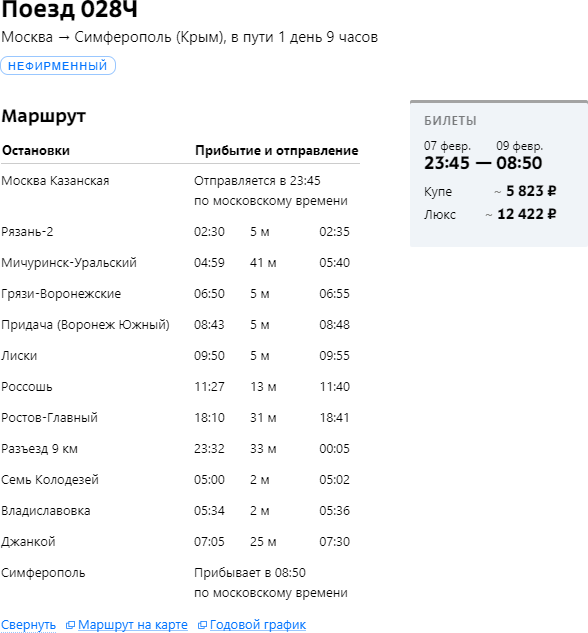Click the Поезд 028Ч heading
This screenshot has height=633, width=588.
coord(69,9)
